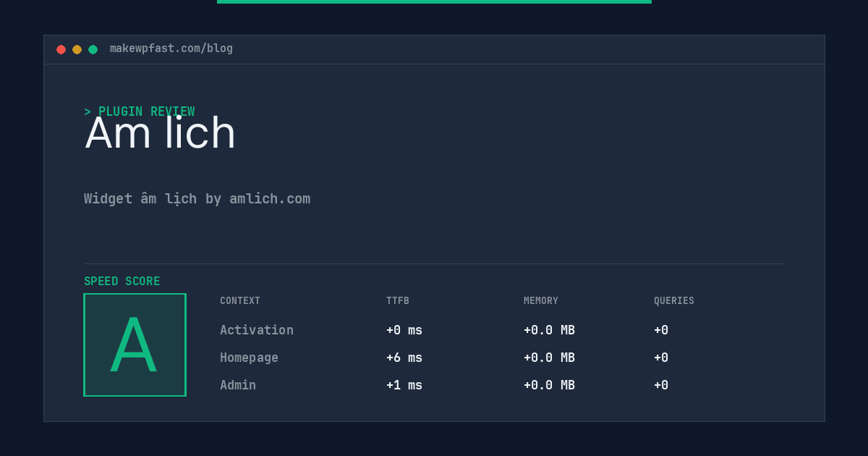Click Homepage memory value '+0.0 MB'

549,358
